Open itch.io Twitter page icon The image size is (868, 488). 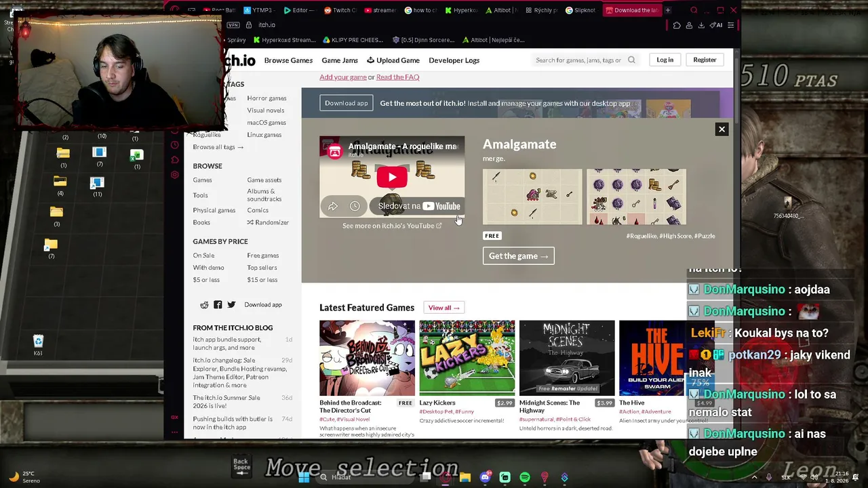click(231, 305)
